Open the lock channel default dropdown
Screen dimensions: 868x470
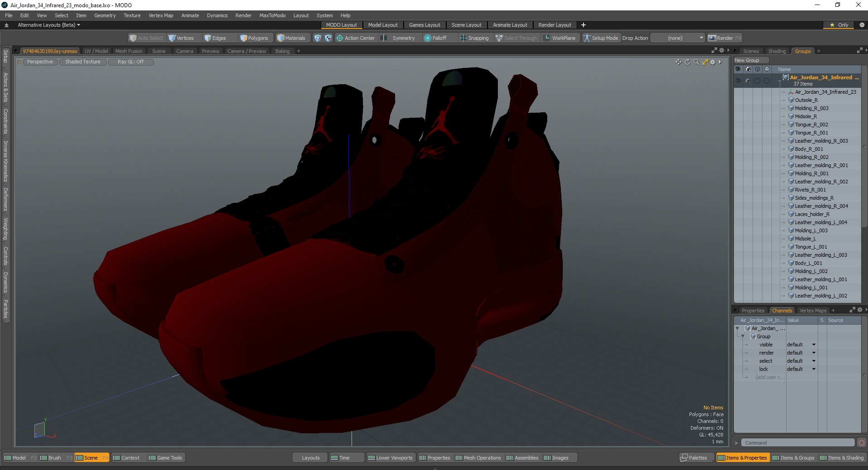click(801, 369)
